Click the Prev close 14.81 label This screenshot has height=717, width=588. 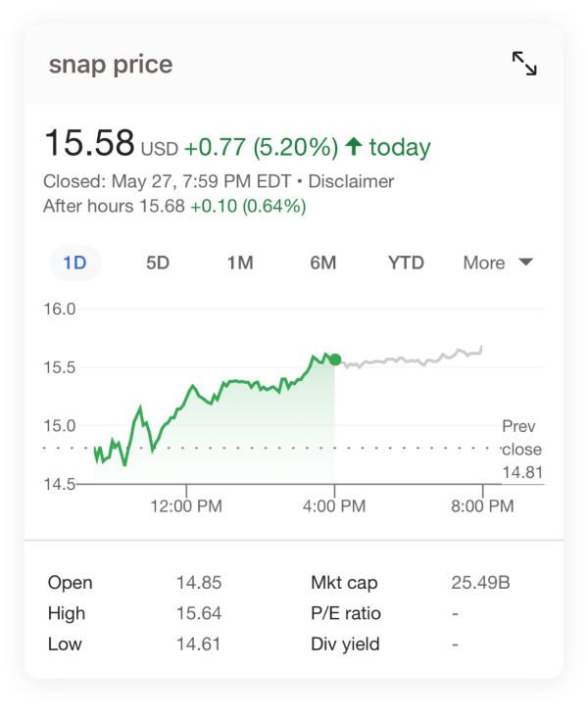tap(521, 449)
